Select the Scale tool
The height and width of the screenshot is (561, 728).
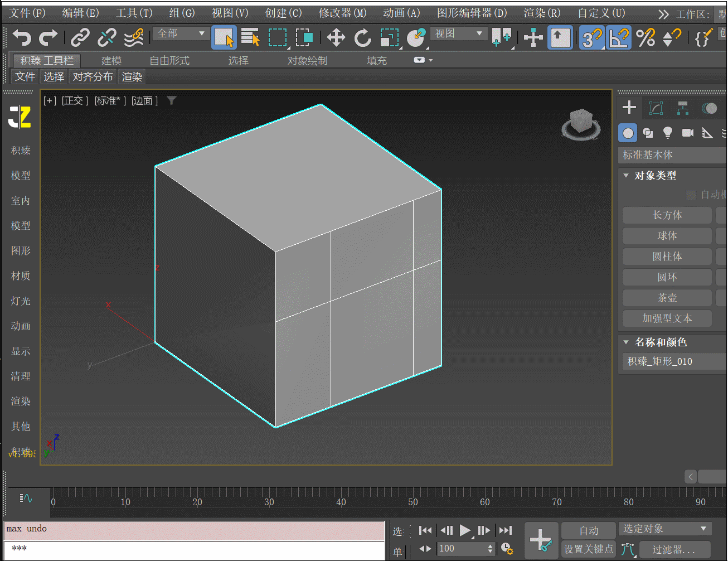coord(390,38)
